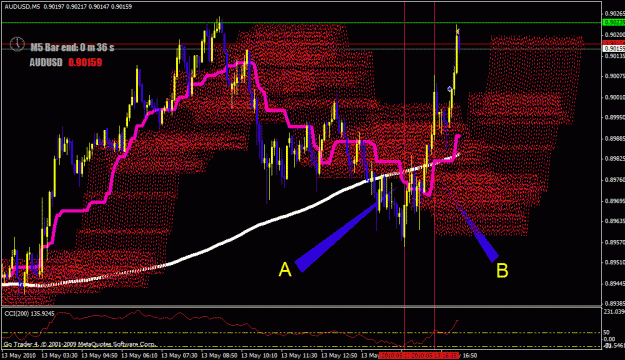The width and height of the screenshot is (625, 360).
Task: Click the '13 May 07:30' time label
Action: 179,355
